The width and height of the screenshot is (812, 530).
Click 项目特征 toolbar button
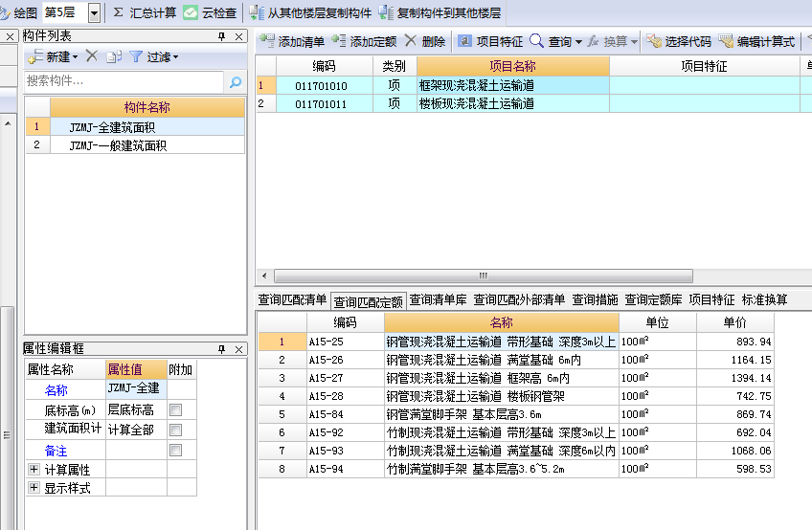(x=490, y=41)
